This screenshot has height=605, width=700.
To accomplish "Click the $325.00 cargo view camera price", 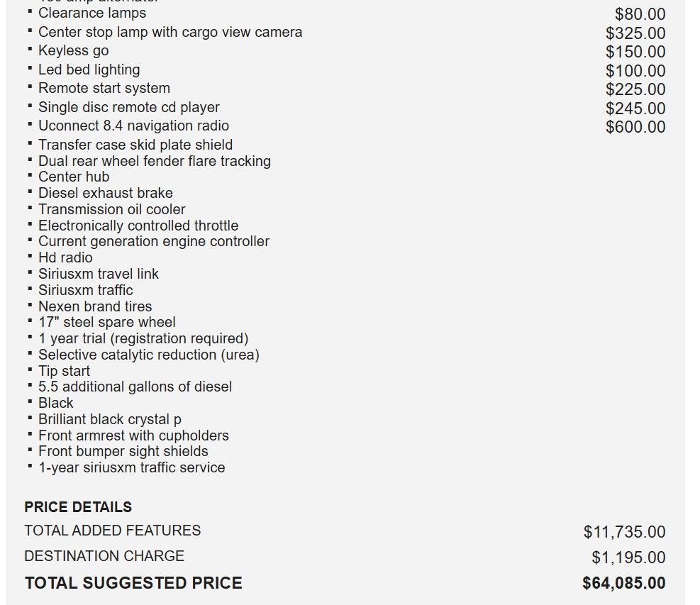I will coord(635,33).
